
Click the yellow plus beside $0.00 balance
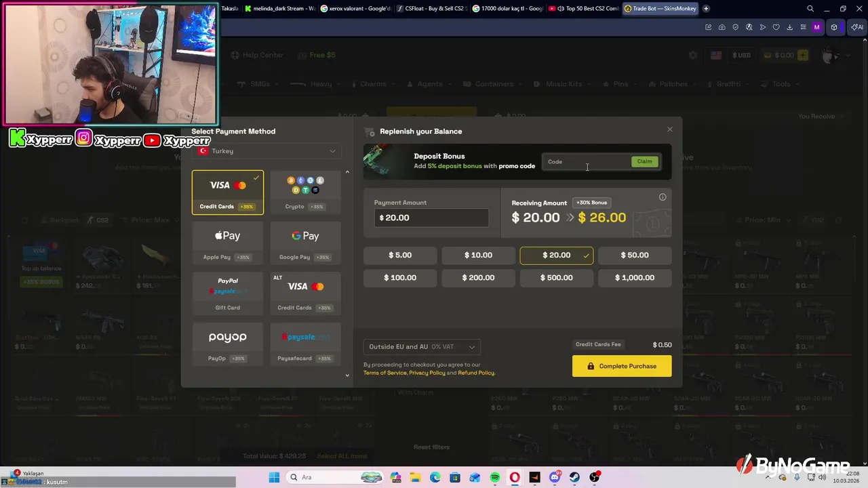[x=803, y=55]
